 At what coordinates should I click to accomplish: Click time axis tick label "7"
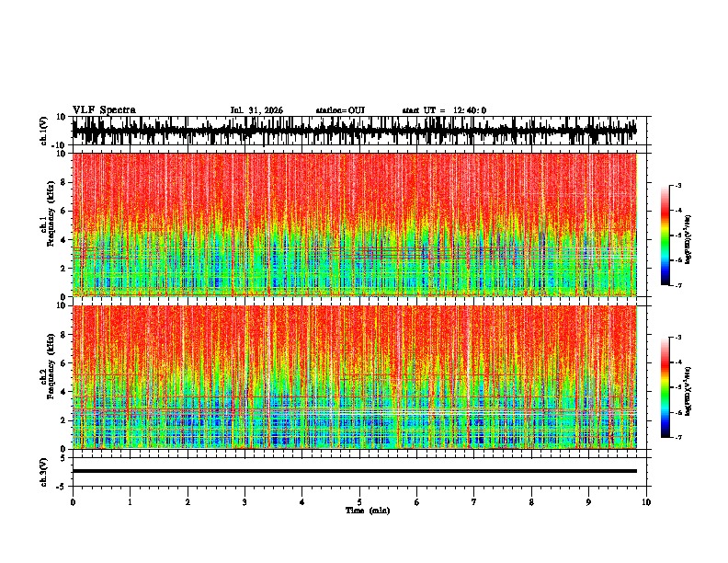(474, 502)
